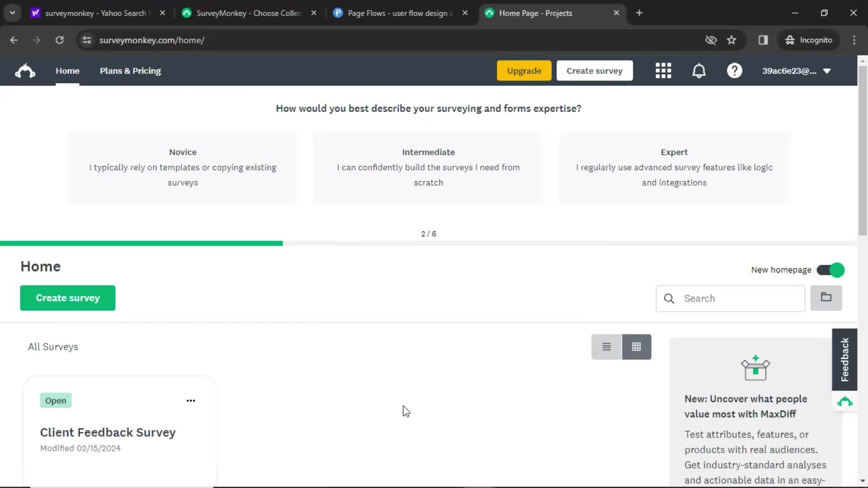Toggle the New homepage switch on
Viewport: 868px width, 488px height.
(x=831, y=269)
